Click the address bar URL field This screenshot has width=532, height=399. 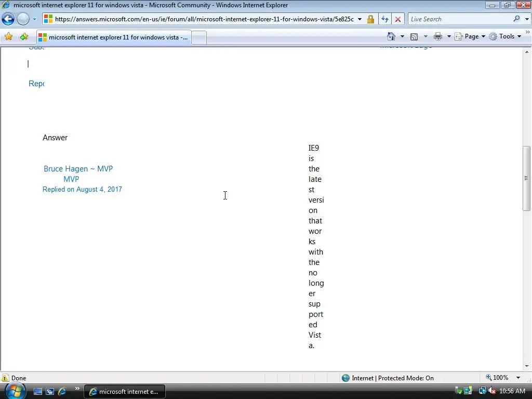(204, 19)
